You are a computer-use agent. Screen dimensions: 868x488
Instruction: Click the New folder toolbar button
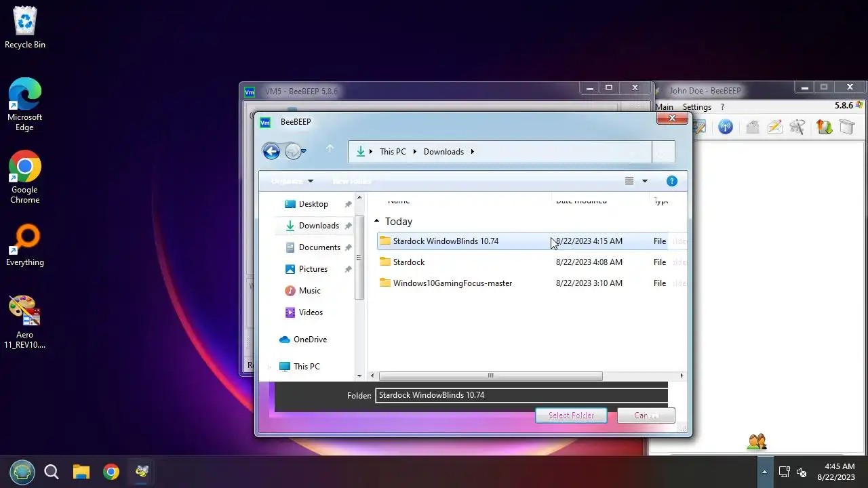(351, 181)
